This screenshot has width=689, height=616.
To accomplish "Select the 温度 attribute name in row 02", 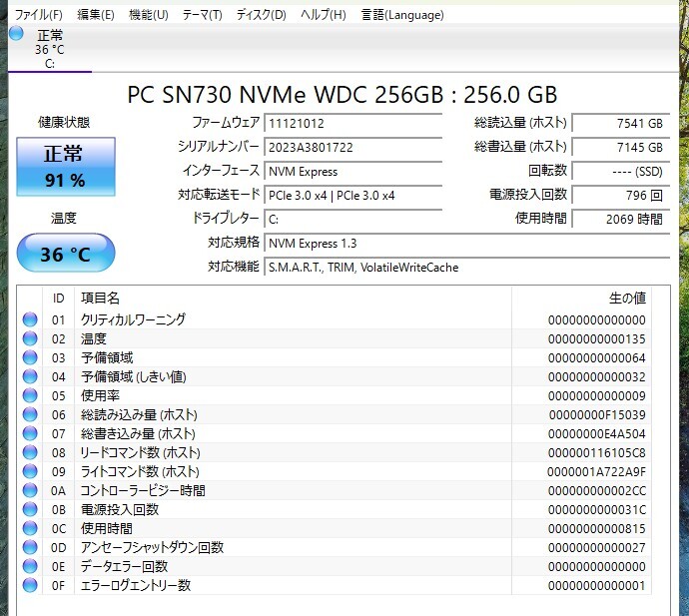I will pyautogui.click(x=94, y=338).
